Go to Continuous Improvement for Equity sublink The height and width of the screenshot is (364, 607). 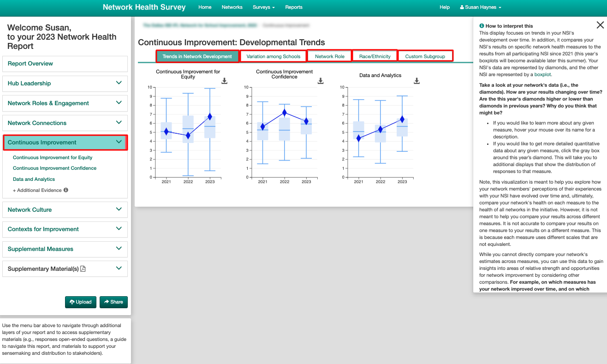pos(53,157)
